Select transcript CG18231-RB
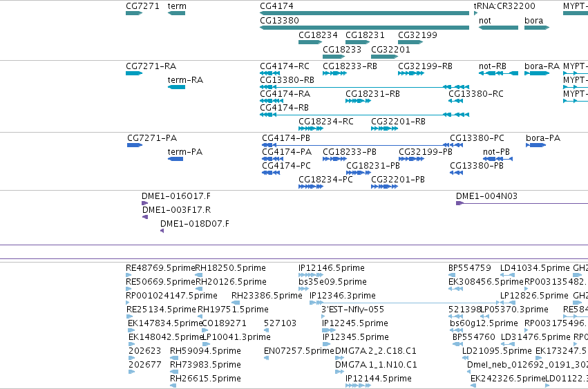 372,94
